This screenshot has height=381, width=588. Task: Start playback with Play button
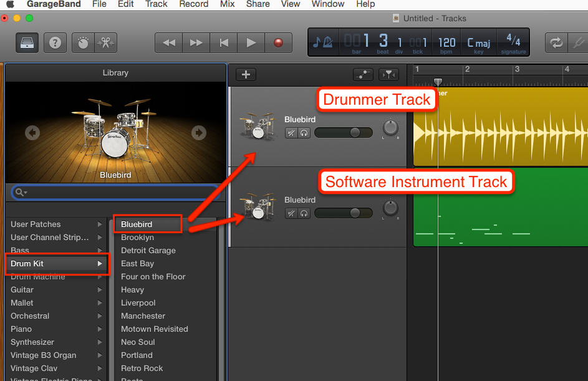[251, 43]
